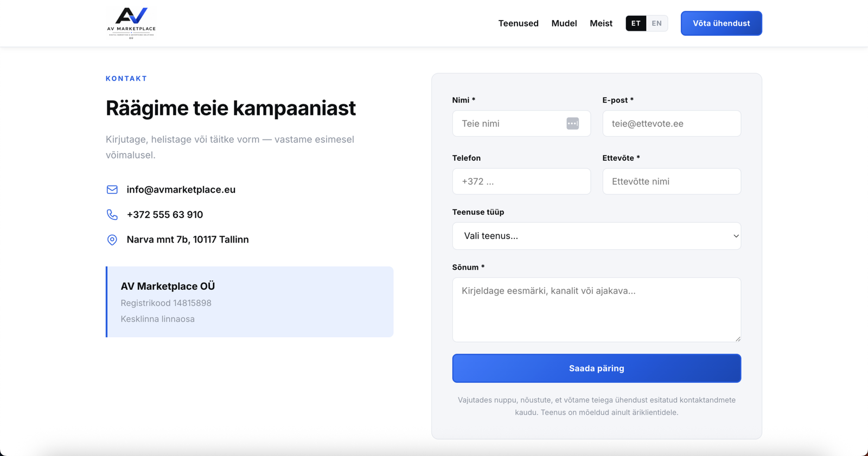Viewport: 868px width, 456px height.
Task: Click the consent notice below submit button
Action: point(597,406)
